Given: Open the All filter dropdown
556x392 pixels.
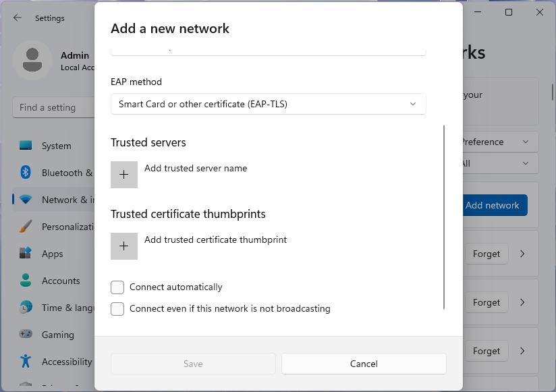Looking at the screenshot, I should point(499,163).
